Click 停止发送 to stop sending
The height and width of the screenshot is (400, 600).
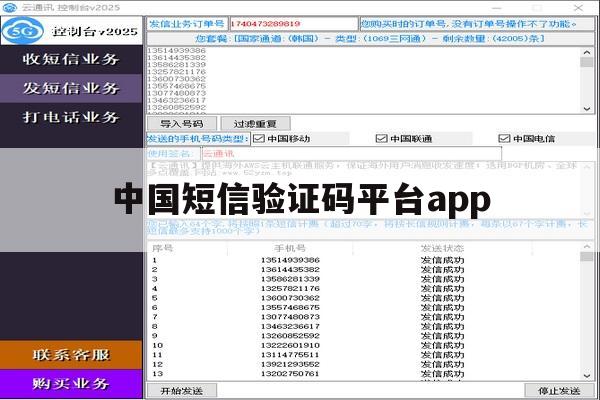click(x=559, y=391)
